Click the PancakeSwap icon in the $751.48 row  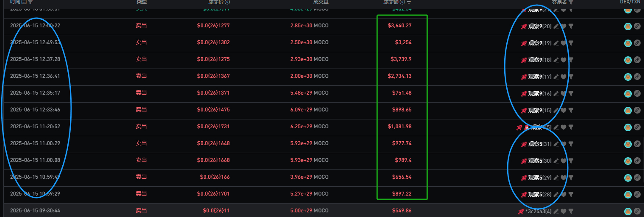click(x=628, y=93)
